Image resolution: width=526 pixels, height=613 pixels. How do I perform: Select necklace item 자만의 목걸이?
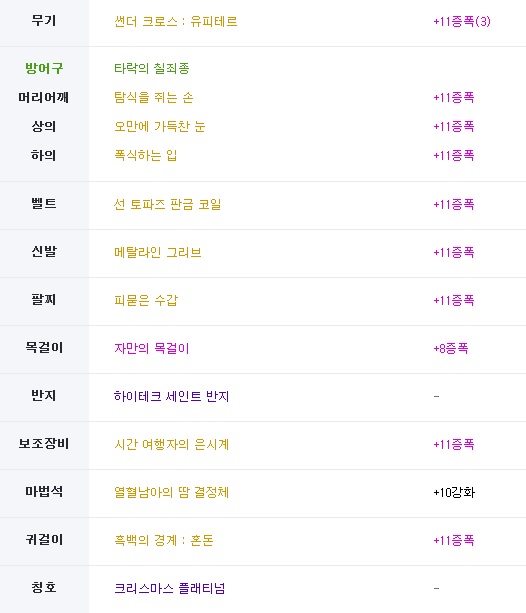pyautogui.click(x=152, y=348)
